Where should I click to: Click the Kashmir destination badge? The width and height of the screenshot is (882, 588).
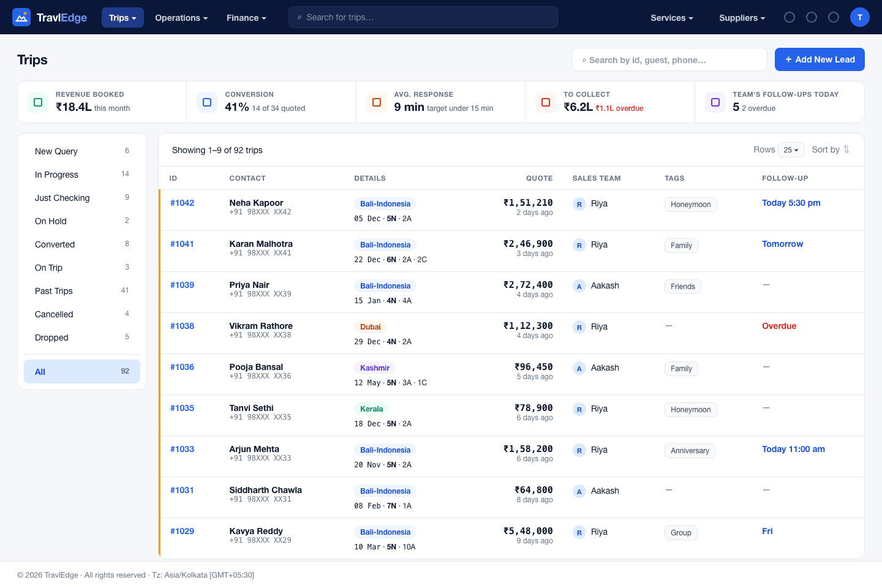coord(375,368)
